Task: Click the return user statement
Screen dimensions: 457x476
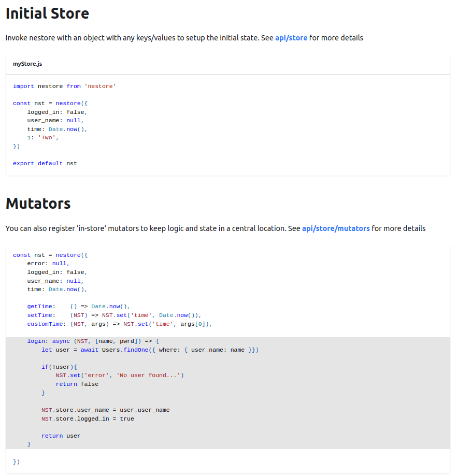Action: pos(61,436)
